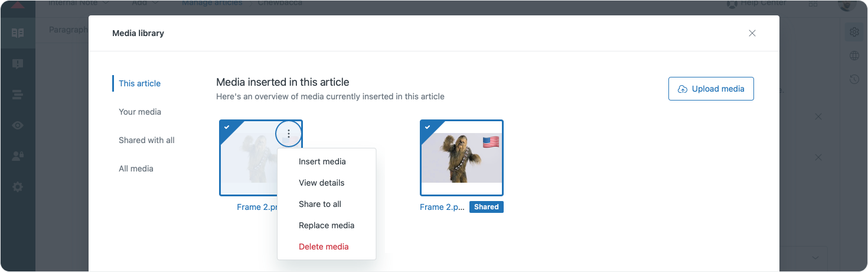868x272 pixels.
Task: Switch to This article tab
Action: tap(139, 83)
